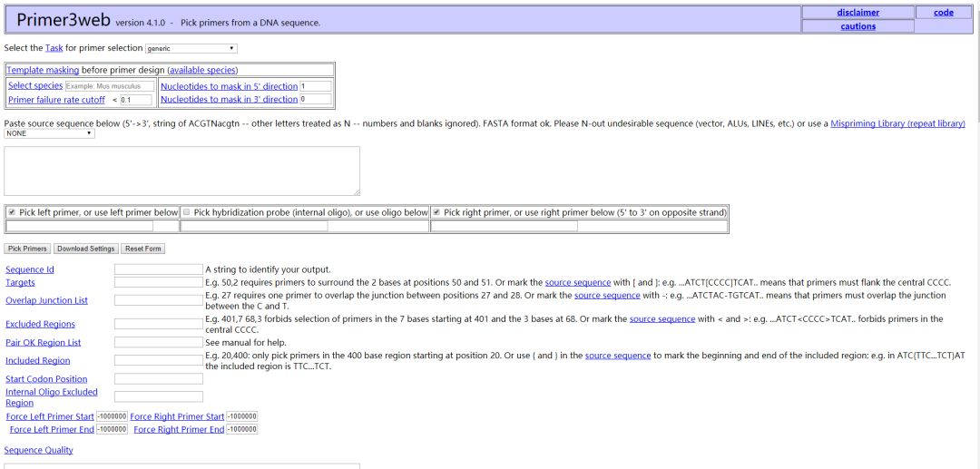Screen dimensions: 980x469
Task: Focus the left primer sequence input
Action: [x=79, y=226]
